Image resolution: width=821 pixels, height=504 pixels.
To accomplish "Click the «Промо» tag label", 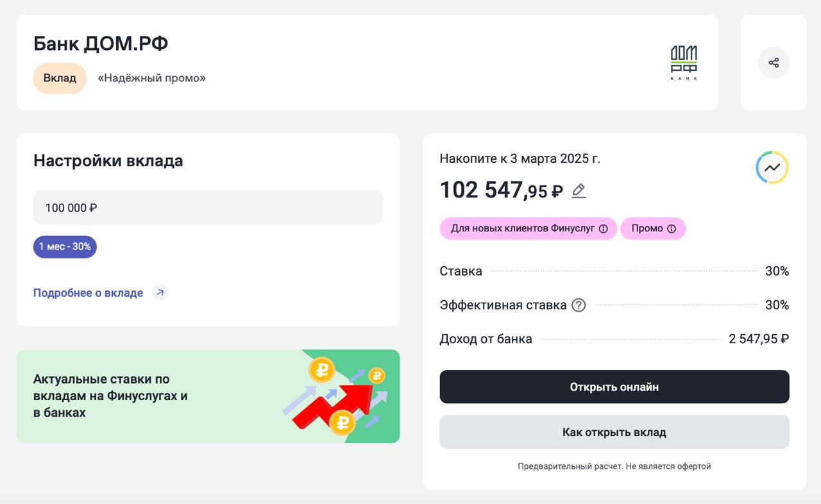I will 647,228.
